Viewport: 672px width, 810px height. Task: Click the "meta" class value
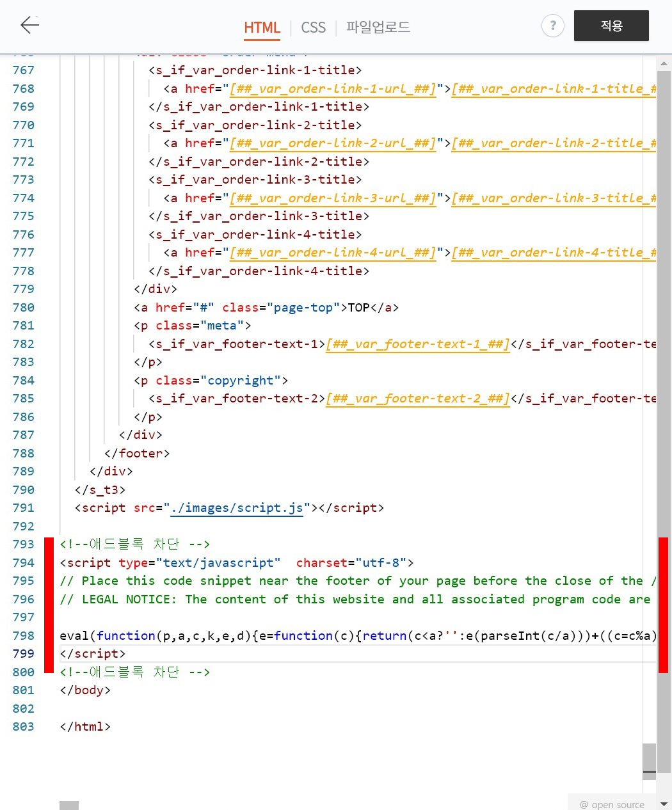tap(222, 326)
